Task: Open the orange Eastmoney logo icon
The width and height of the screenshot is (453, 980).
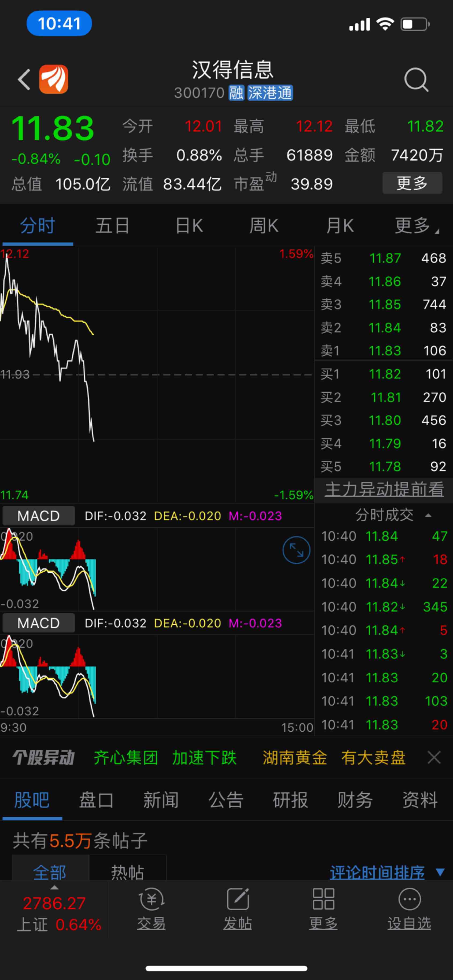Action: 54,79
